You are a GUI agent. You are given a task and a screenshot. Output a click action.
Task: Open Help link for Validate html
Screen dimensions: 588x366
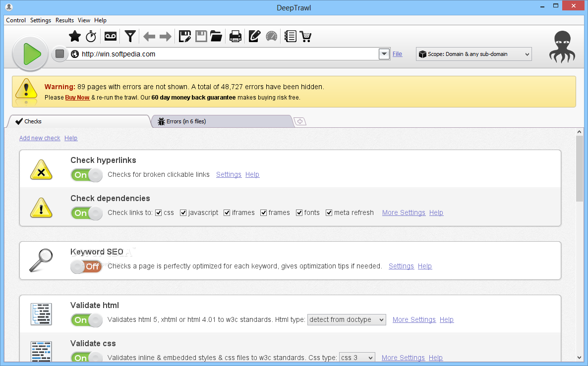[x=447, y=320]
